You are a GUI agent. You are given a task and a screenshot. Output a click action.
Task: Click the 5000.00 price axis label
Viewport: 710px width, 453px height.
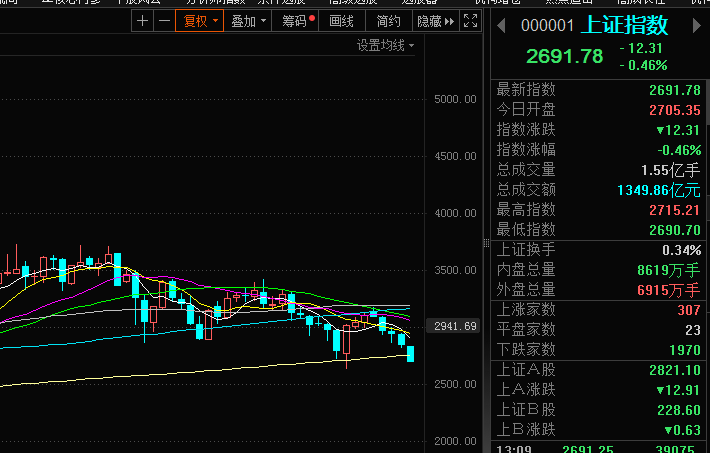click(x=455, y=99)
